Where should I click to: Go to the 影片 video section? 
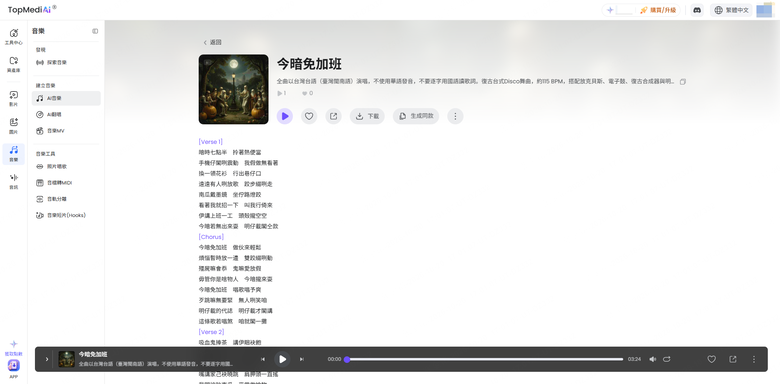point(13,98)
